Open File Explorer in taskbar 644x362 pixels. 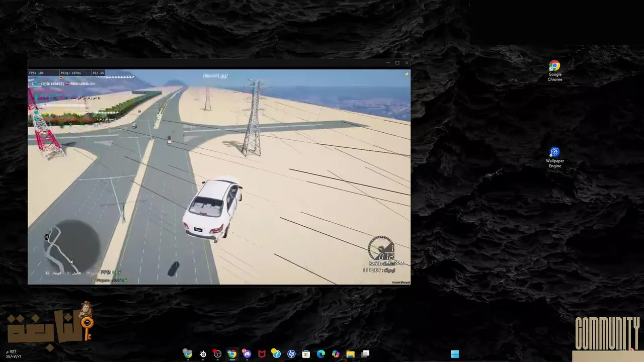[x=350, y=354]
